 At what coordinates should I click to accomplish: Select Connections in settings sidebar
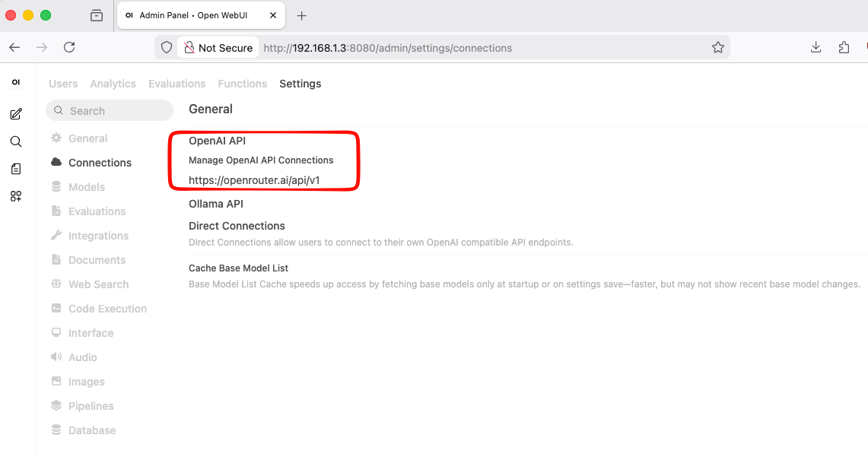[x=100, y=163]
